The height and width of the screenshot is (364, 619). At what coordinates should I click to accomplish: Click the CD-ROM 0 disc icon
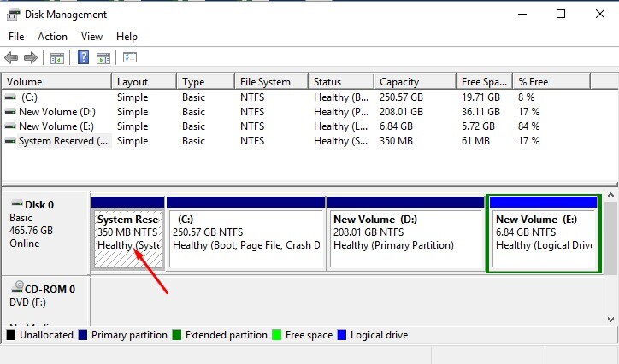coord(17,287)
